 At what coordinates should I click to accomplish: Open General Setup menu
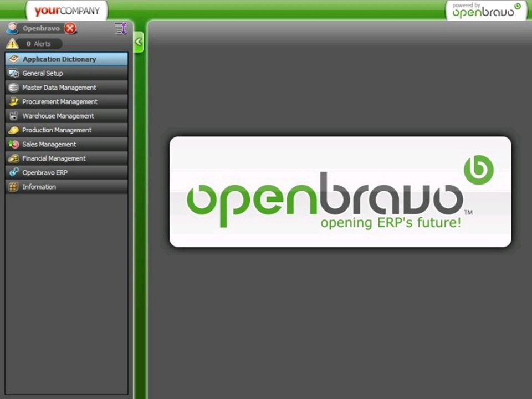click(x=66, y=73)
